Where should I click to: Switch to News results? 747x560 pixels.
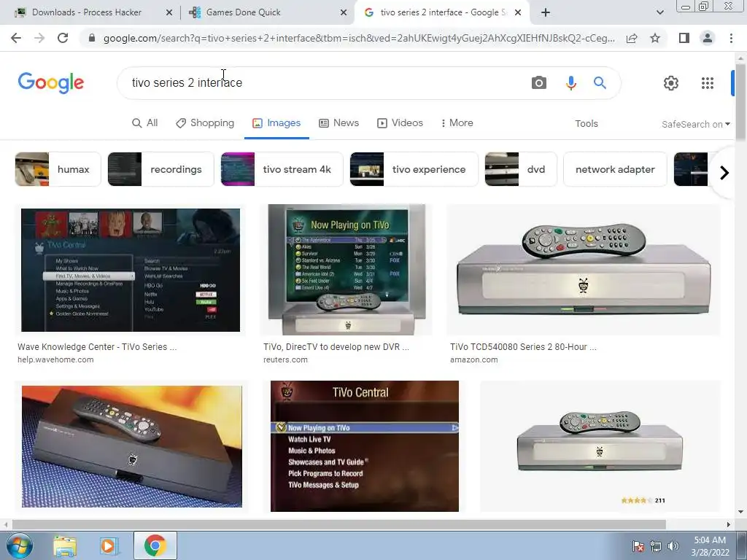tap(338, 122)
